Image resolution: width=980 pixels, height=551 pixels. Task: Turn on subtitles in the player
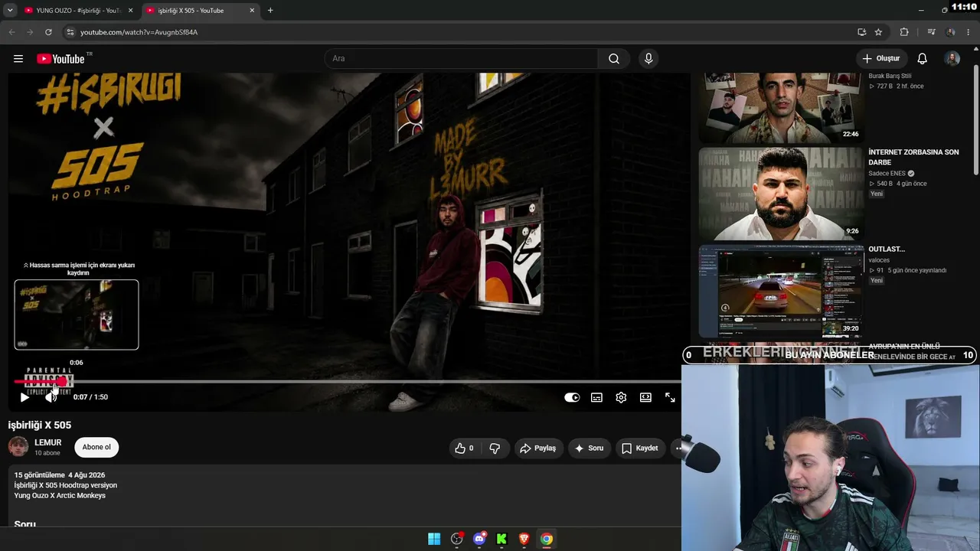(x=596, y=397)
